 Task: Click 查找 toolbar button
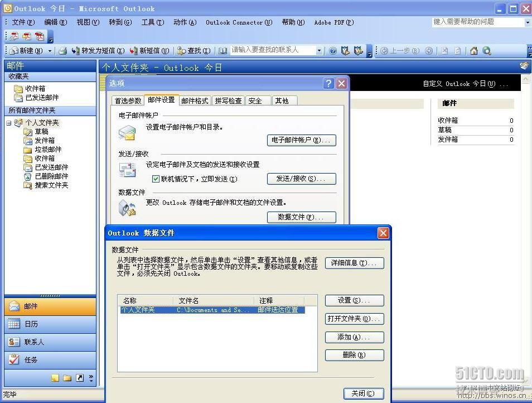(x=195, y=51)
